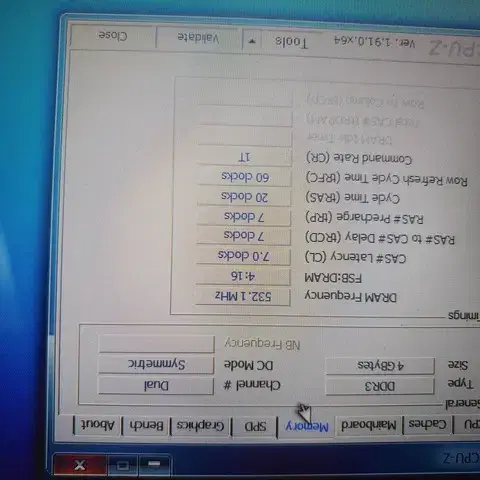This screenshot has height=480, width=480.
Task: Click the Command Rate 1T field
Action: click(244, 157)
